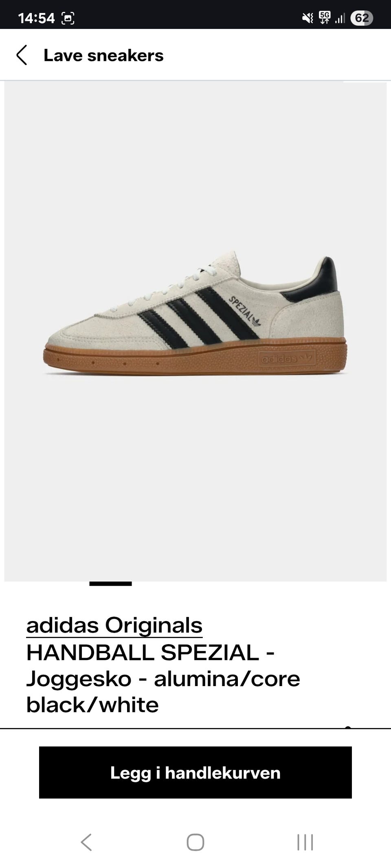The height and width of the screenshot is (868, 391).
Task: Open the Android recent apps icon
Action: pyautogui.click(x=305, y=842)
